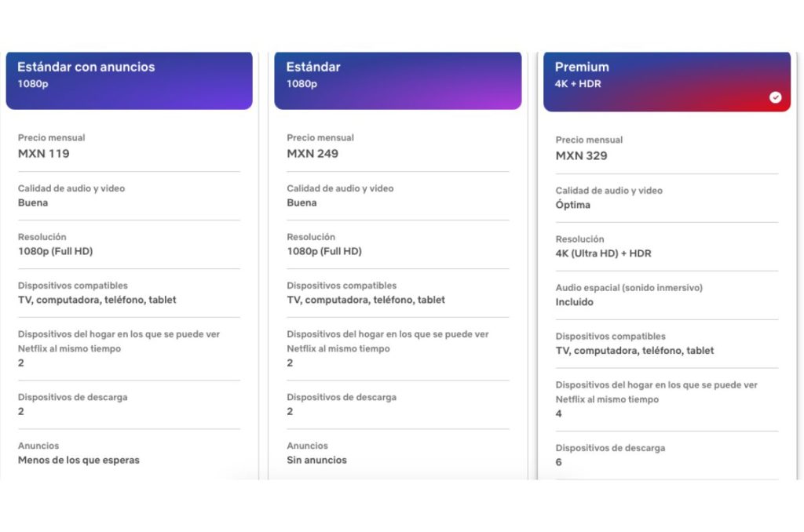Click Estándar's 1080p (Full HD) resolution value
Image resolution: width=804 pixels, height=532 pixels.
323,251
